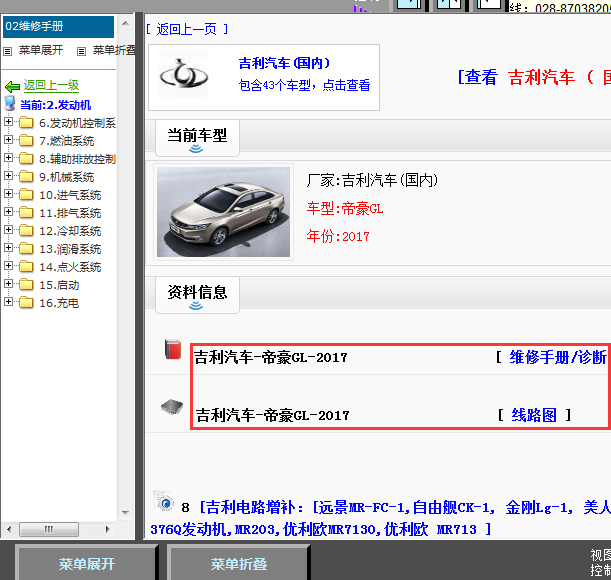Click horizontal scrollbar right arrow
Viewport: 611px width, 580px height.
[x=108, y=529]
